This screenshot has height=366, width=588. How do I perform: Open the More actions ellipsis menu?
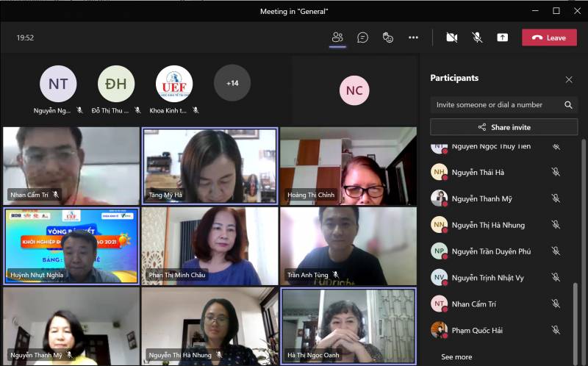tap(413, 37)
